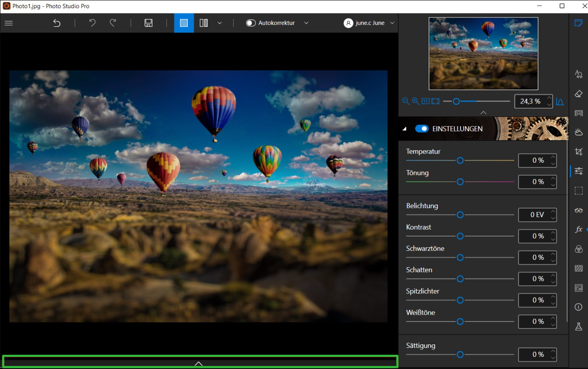
Task: Save the photo with disk icon
Action: (x=149, y=23)
